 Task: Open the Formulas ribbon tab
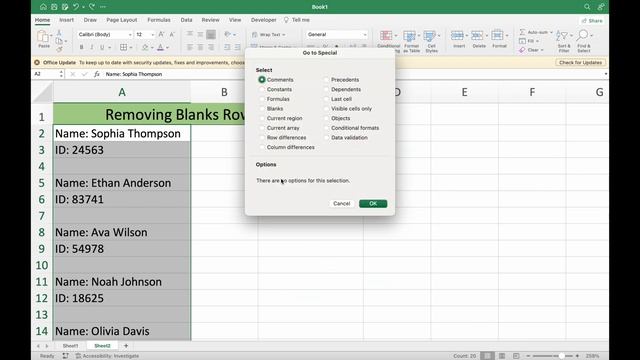coord(159,20)
